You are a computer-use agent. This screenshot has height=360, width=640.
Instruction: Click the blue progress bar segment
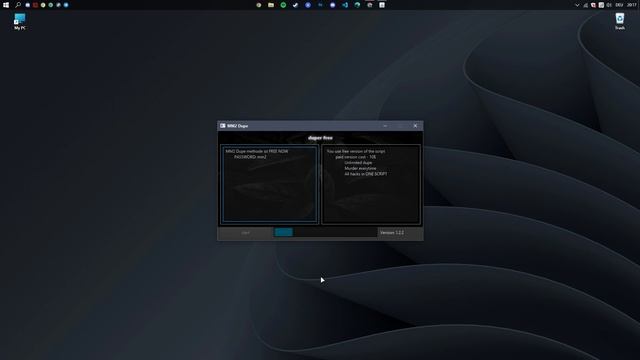(284, 232)
